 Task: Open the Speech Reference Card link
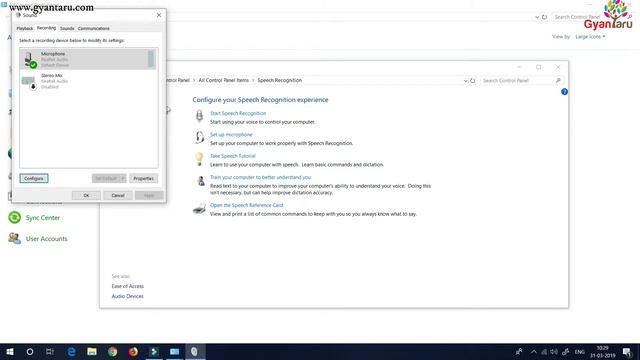(x=247, y=205)
